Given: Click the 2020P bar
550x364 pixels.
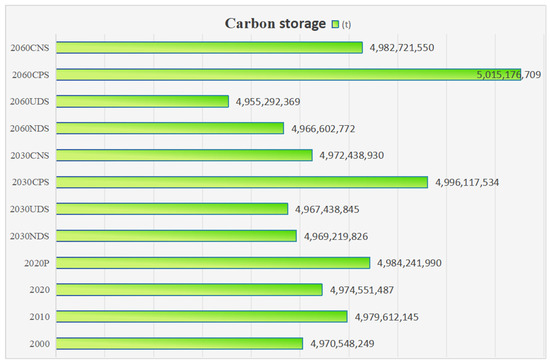Looking at the screenshot, I should pyautogui.click(x=213, y=263).
